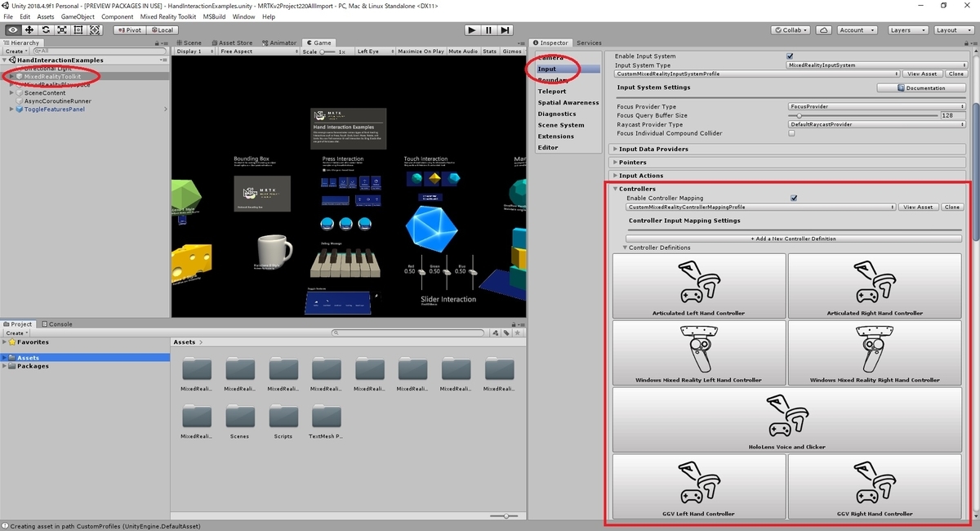Open the Focus Provider Type dropdown
The height and width of the screenshot is (531, 980).
877,106
